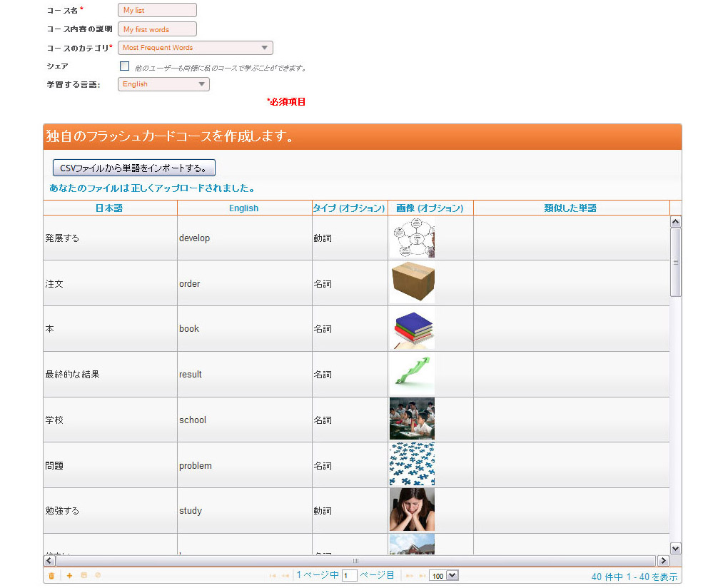This screenshot has width=713, height=588.
Task: Click the horizontal scrollbar thumb under table
Action: click(x=355, y=561)
